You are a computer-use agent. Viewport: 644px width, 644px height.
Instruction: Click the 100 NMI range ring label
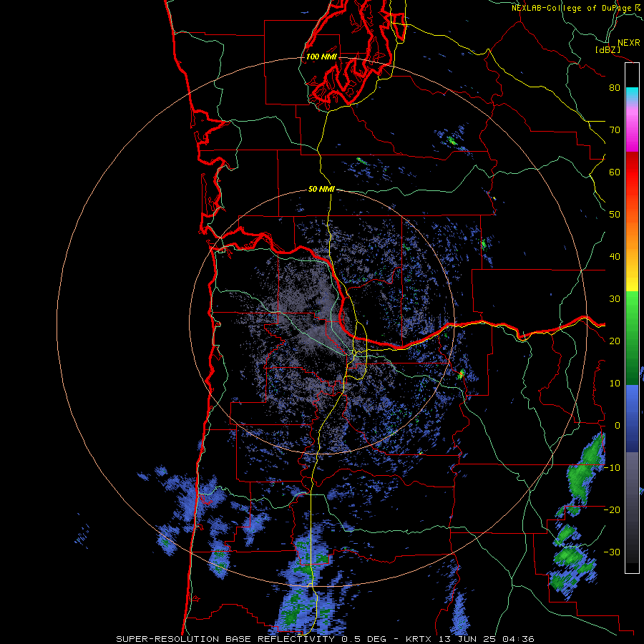coord(321,57)
